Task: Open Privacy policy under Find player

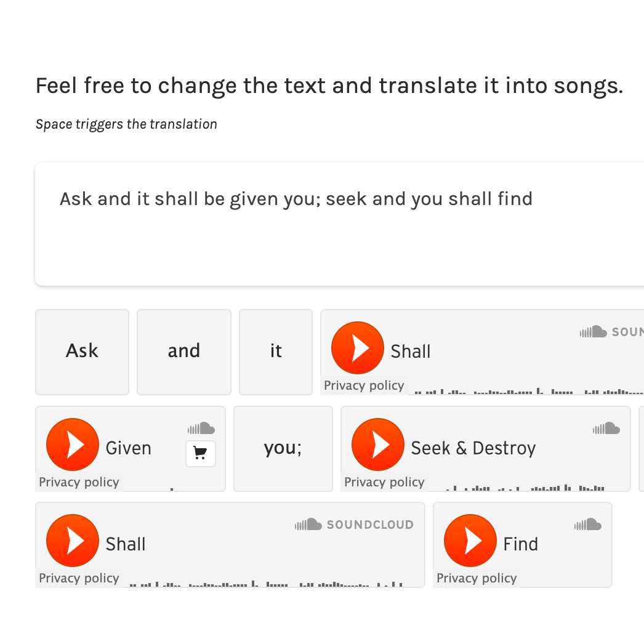Action: pos(477,578)
